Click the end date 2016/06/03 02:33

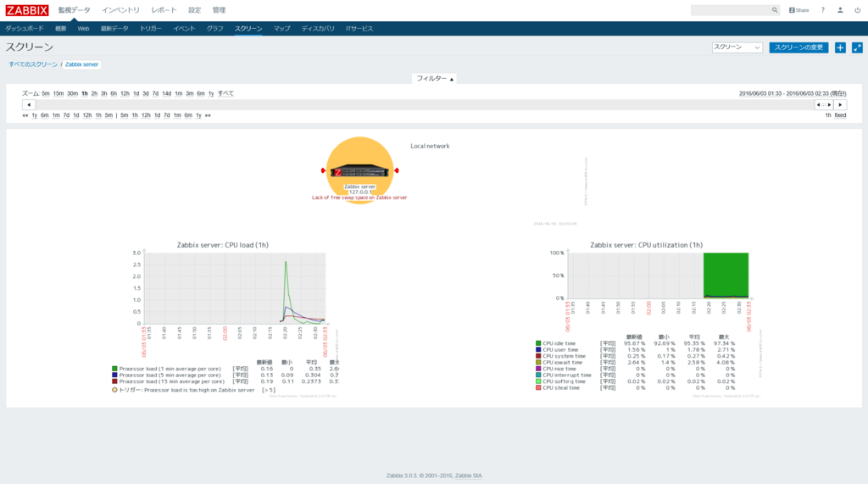[x=808, y=93]
